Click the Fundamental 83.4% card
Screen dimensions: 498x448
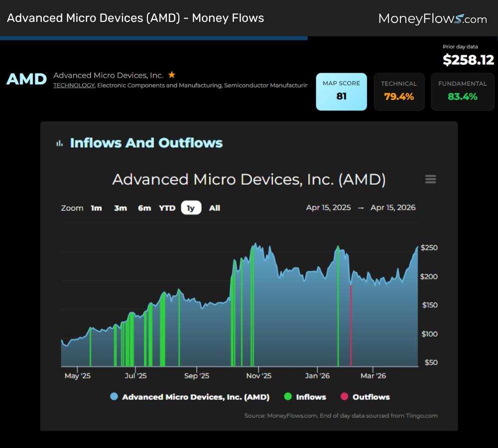tap(462, 92)
